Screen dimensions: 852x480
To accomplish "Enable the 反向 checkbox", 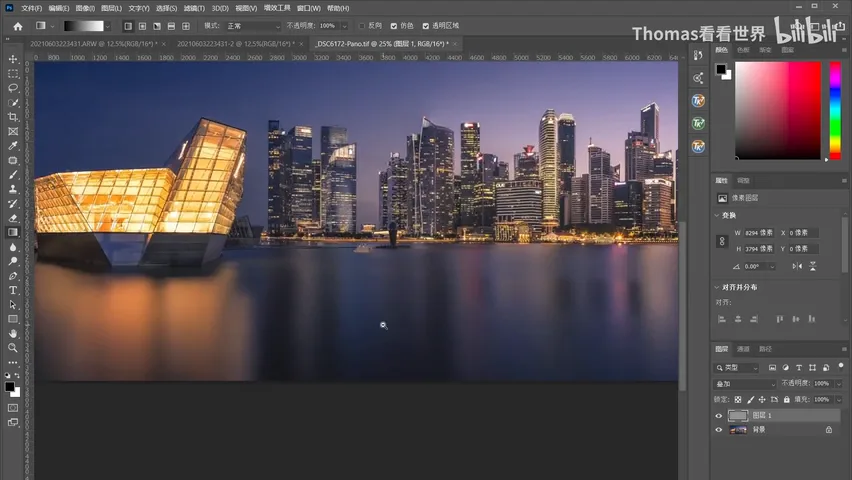I will 361,26.
